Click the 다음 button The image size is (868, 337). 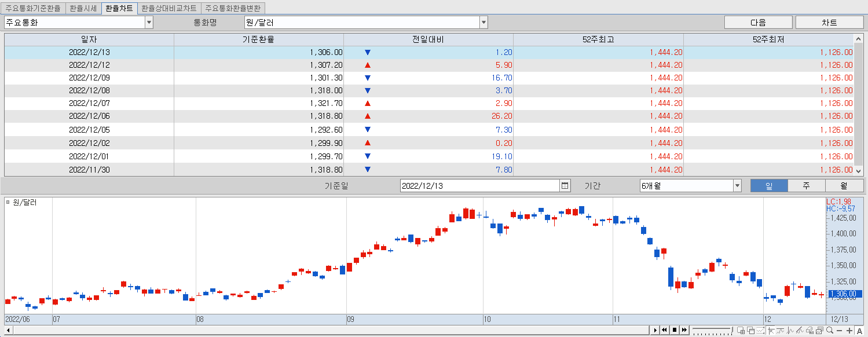(x=758, y=23)
